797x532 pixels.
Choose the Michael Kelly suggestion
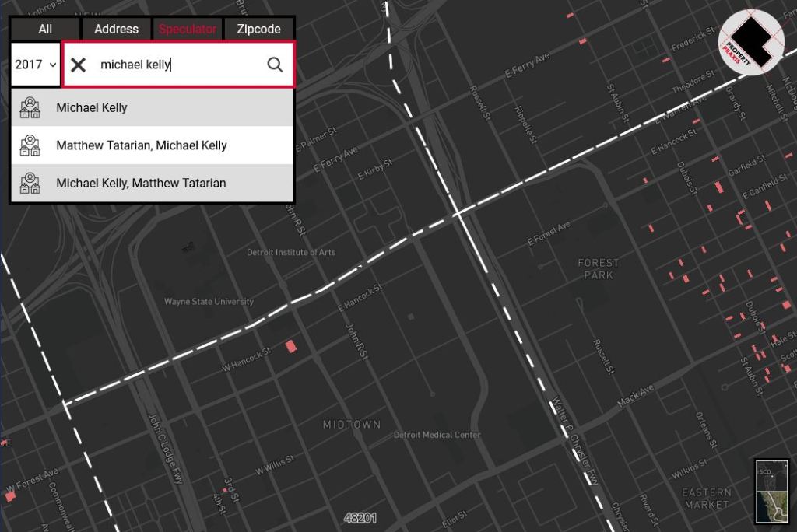point(92,108)
